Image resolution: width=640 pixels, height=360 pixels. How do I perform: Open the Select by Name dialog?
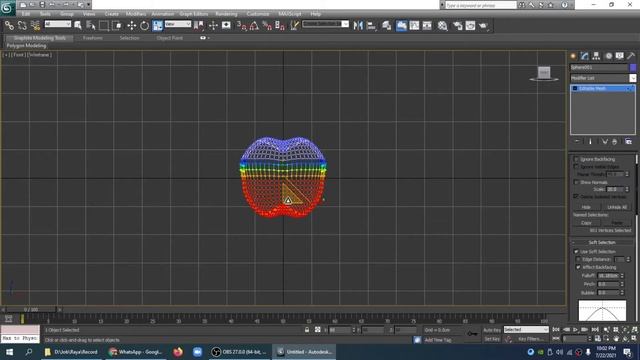pos(91,26)
